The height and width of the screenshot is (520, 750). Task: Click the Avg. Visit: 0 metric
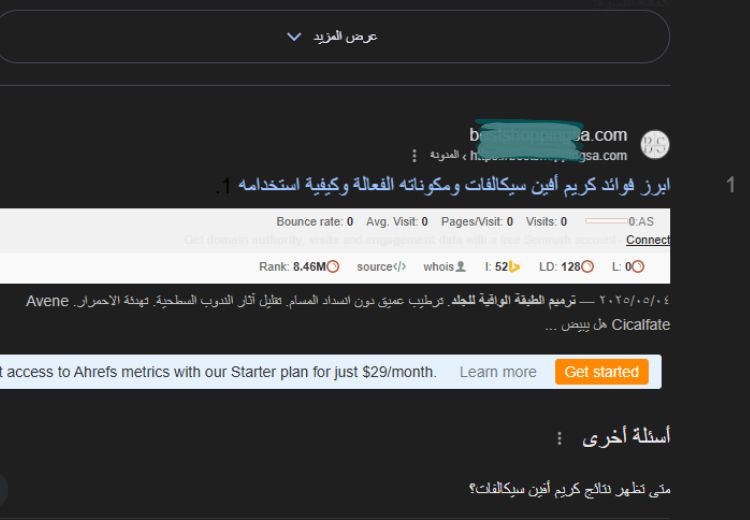point(397,221)
